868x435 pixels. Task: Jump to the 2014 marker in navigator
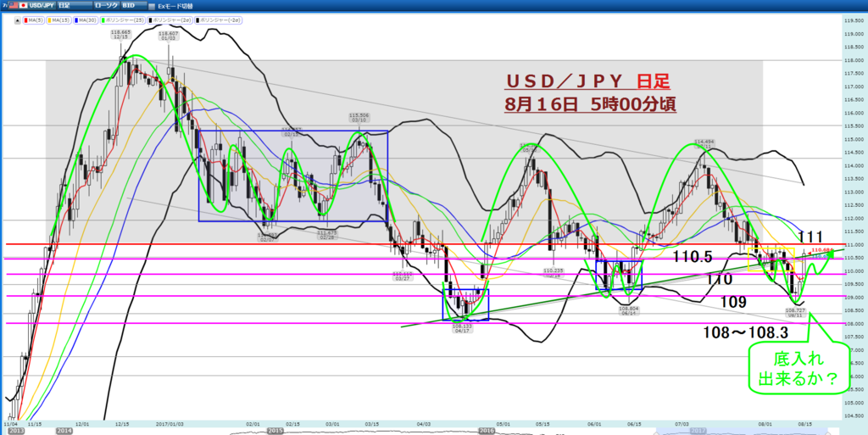point(64,430)
